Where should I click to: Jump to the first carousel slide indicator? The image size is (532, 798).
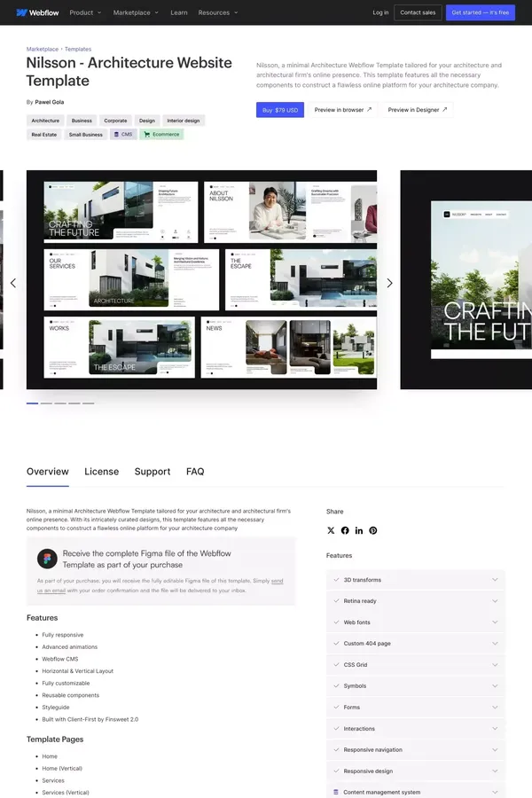(32, 403)
